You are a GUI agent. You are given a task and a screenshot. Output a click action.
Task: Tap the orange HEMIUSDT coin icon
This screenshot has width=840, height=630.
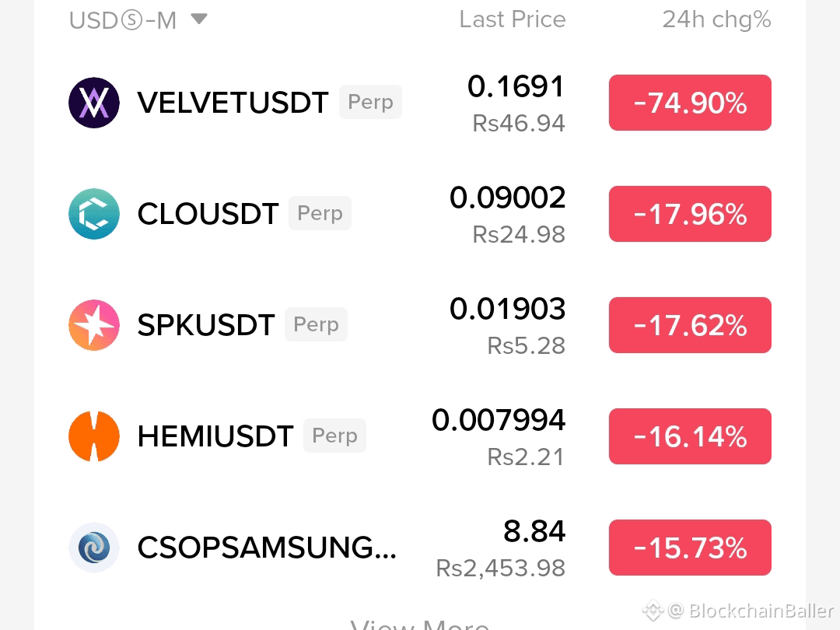[x=94, y=436]
